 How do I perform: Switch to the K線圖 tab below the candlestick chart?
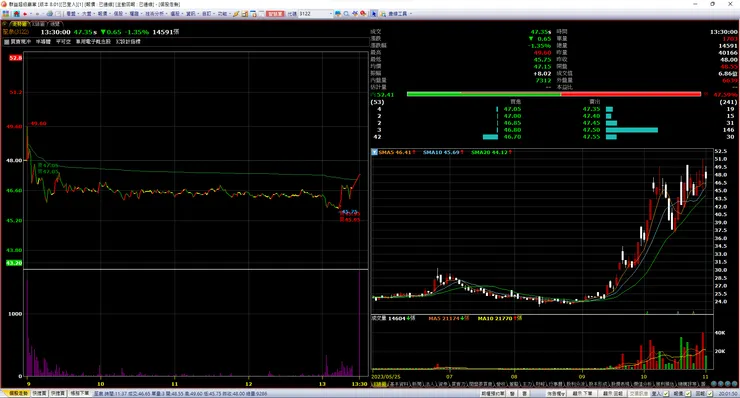(x=380, y=384)
